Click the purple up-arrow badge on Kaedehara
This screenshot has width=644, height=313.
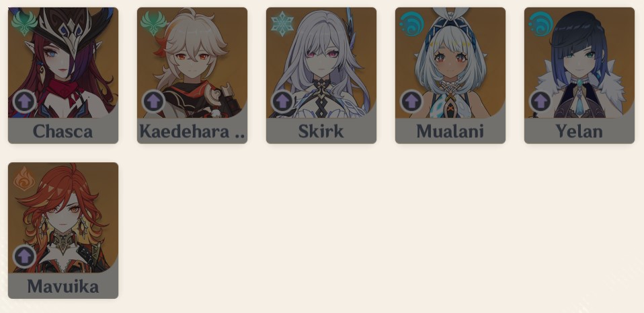point(153,101)
